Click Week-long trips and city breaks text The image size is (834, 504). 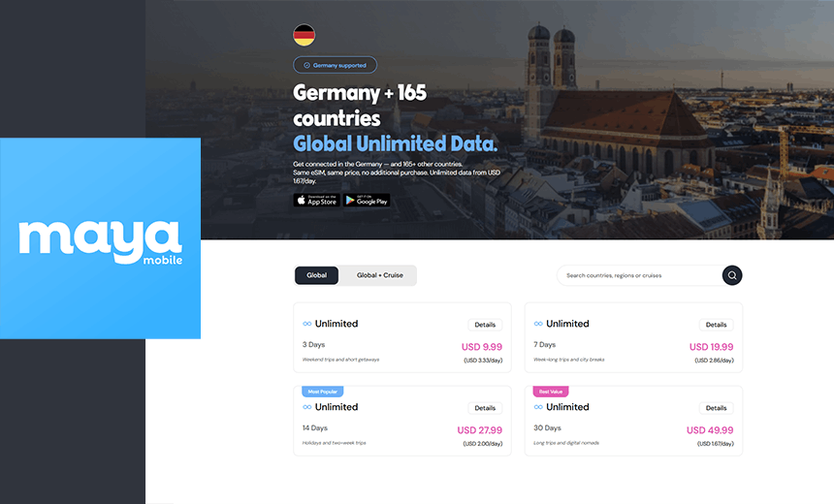[569, 360]
